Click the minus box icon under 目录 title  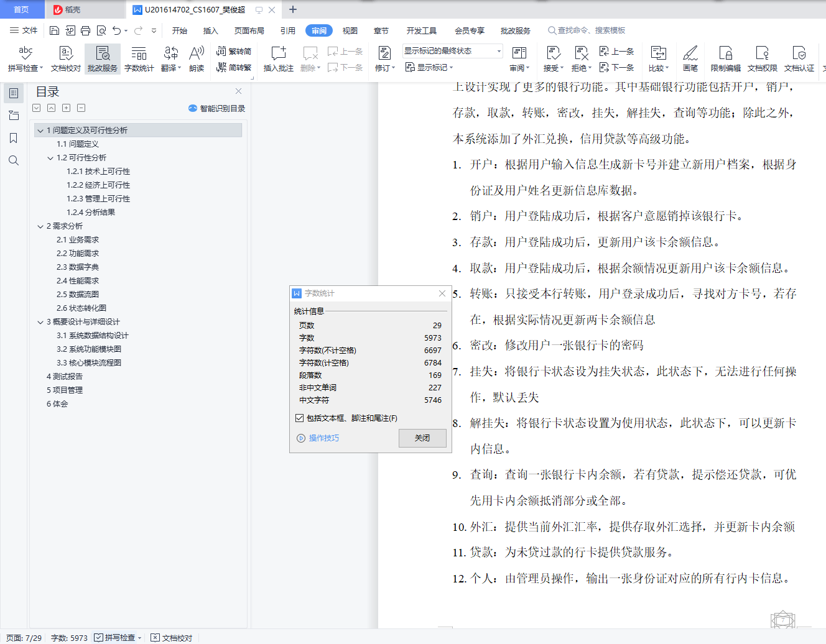click(81, 108)
